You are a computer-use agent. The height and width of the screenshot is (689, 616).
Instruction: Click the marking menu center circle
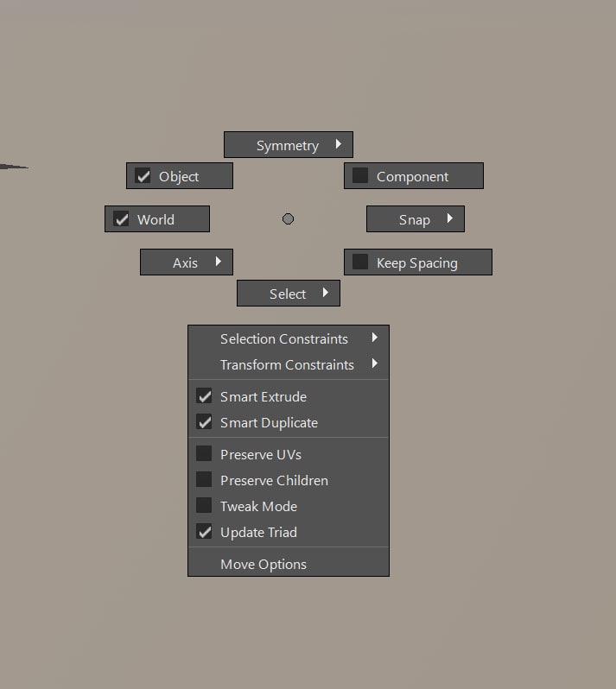tap(288, 218)
